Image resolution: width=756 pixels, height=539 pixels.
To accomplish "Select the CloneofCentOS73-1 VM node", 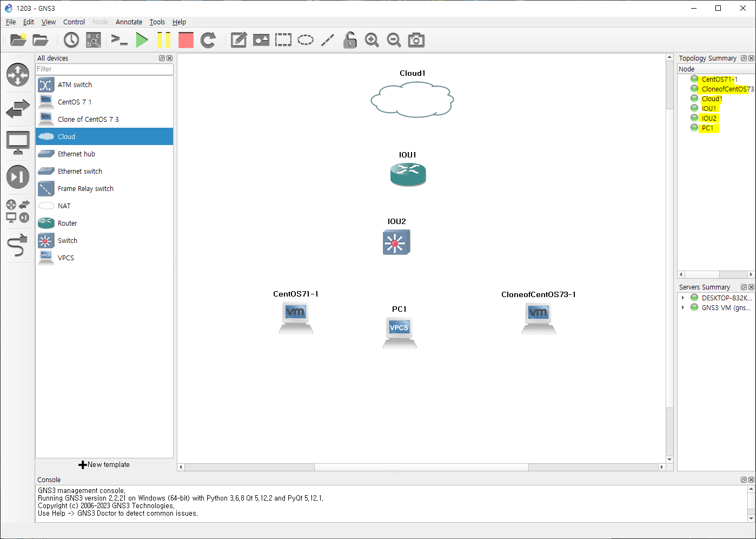I will pos(539,318).
